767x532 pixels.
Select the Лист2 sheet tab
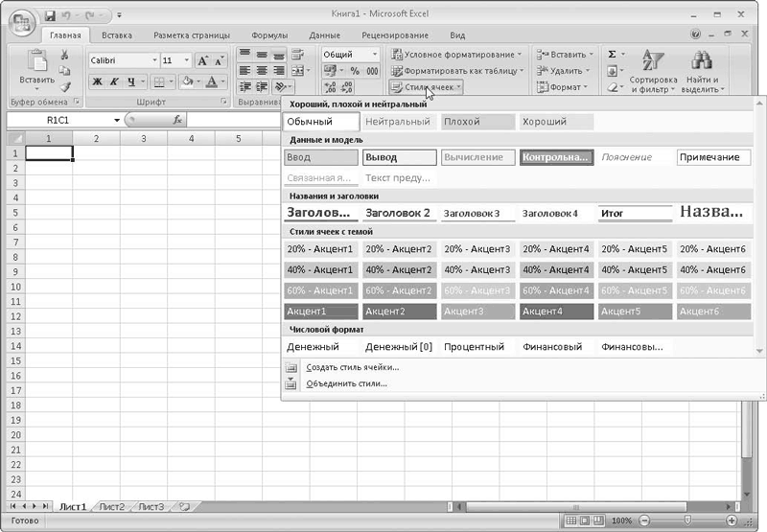tap(111, 506)
